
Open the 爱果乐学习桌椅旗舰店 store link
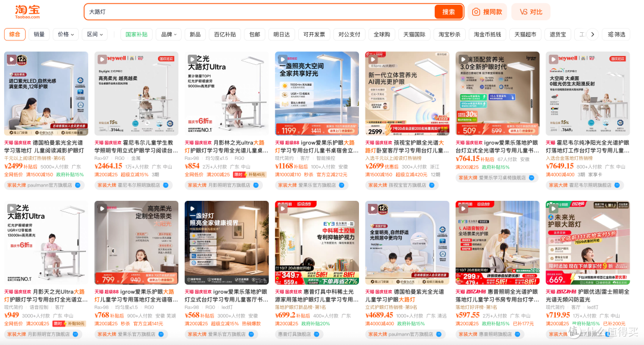(502, 178)
